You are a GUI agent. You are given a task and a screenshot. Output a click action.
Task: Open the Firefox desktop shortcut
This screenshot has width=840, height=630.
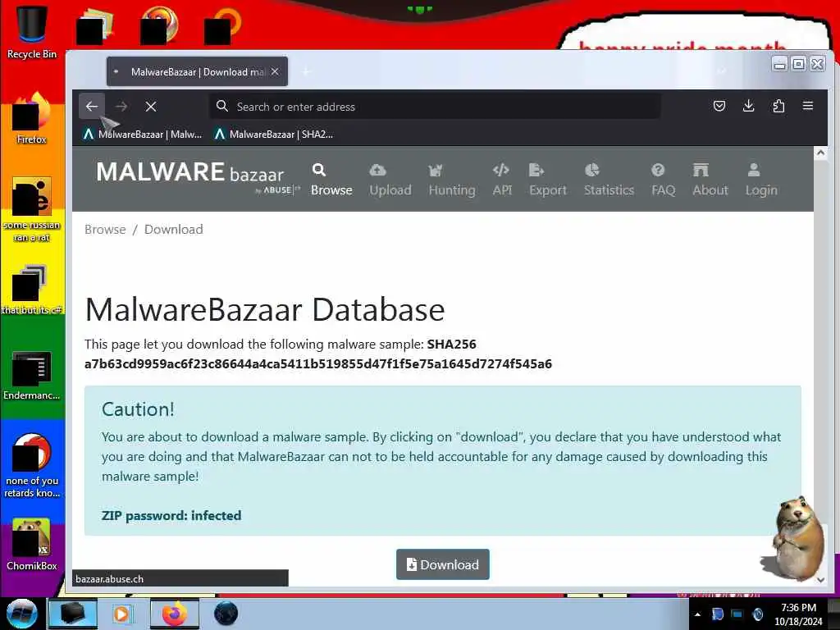click(x=32, y=118)
